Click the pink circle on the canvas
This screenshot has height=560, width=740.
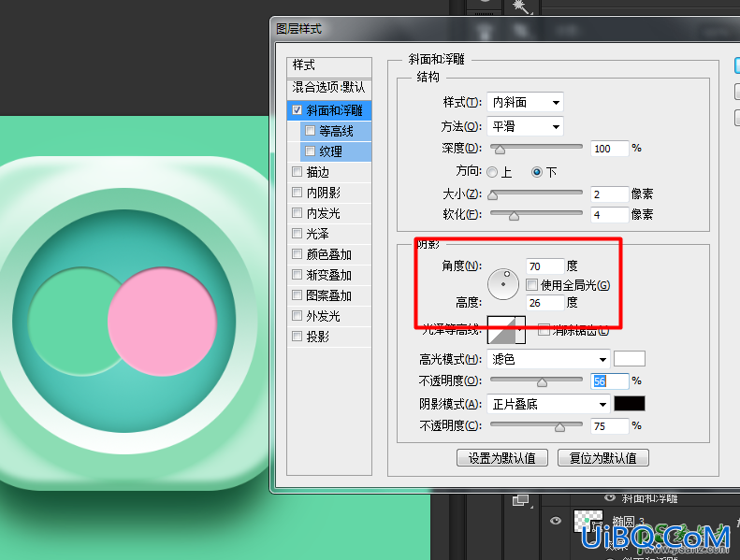pos(163,322)
